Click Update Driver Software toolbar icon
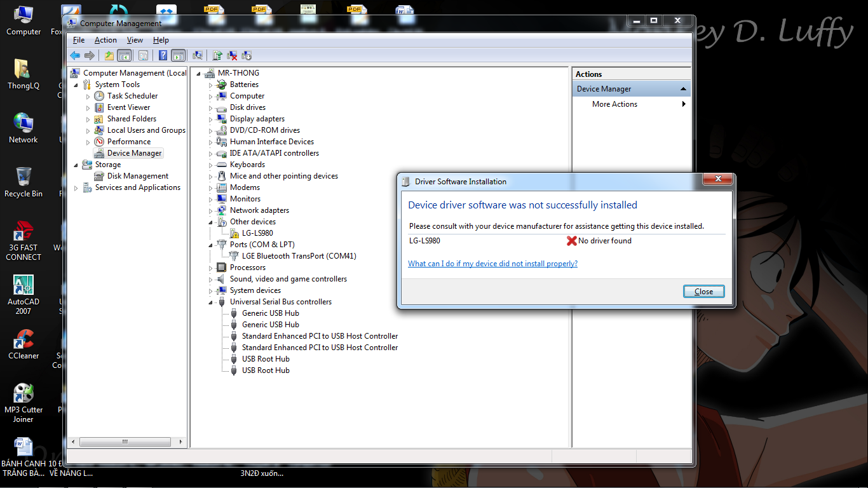The height and width of the screenshot is (488, 868). pyautogui.click(x=217, y=56)
